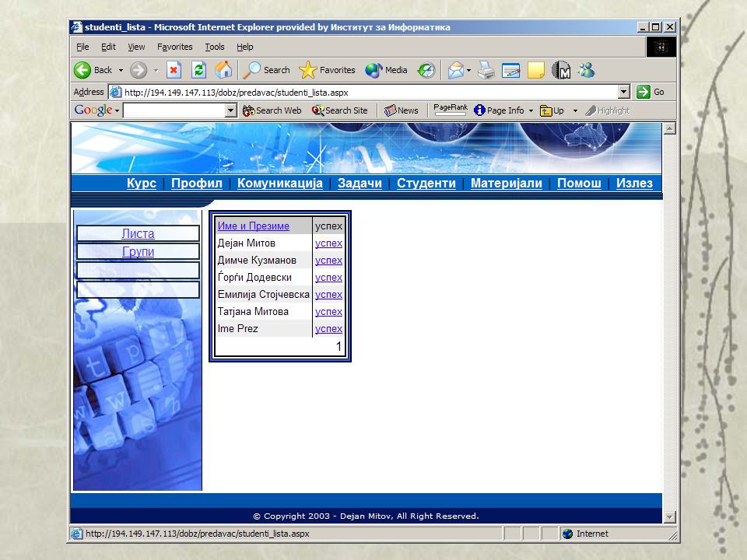Open Search pane magnifier icon
This screenshot has height=560, width=747.
pos(251,70)
